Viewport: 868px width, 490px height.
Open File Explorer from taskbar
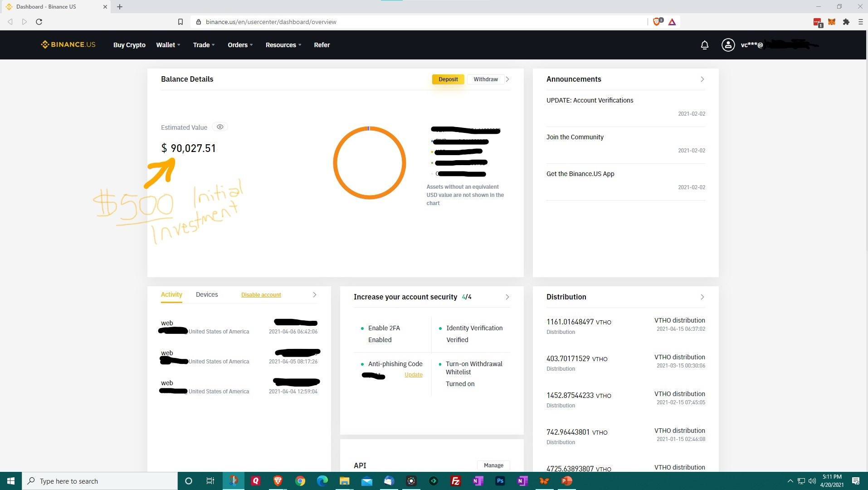pos(344,481)
